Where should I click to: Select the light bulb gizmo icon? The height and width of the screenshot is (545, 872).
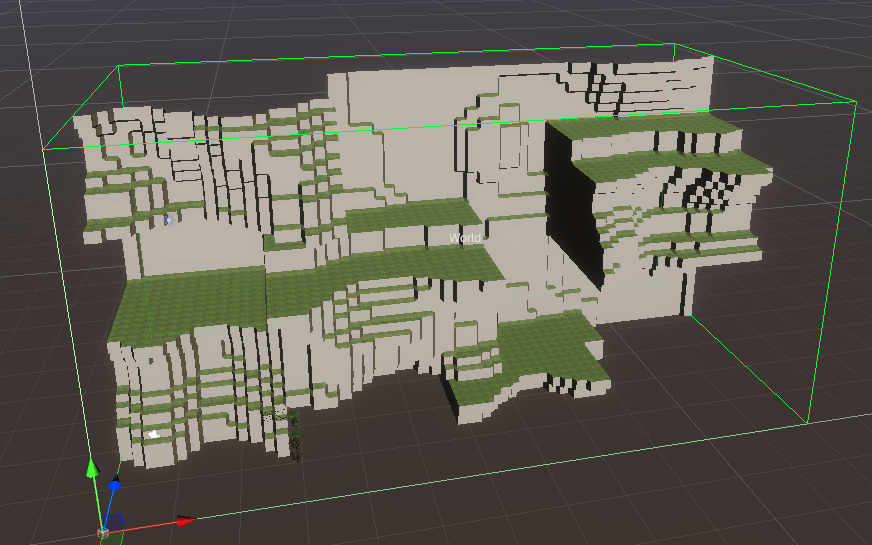[169, 220]
